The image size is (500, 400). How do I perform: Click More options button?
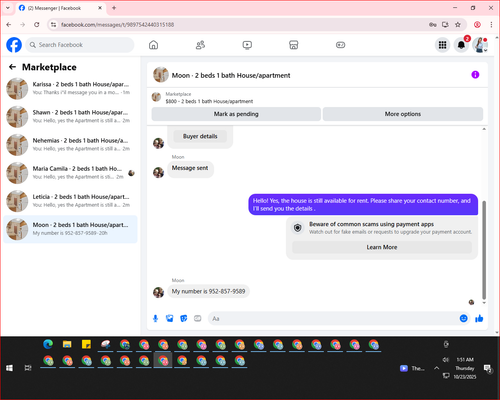[403, 114]
